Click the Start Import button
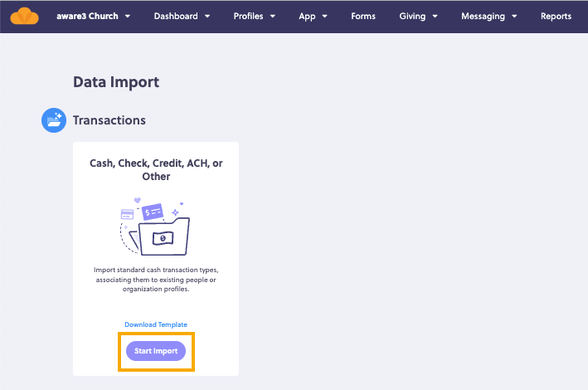588x390 pixels. point(156,351)
